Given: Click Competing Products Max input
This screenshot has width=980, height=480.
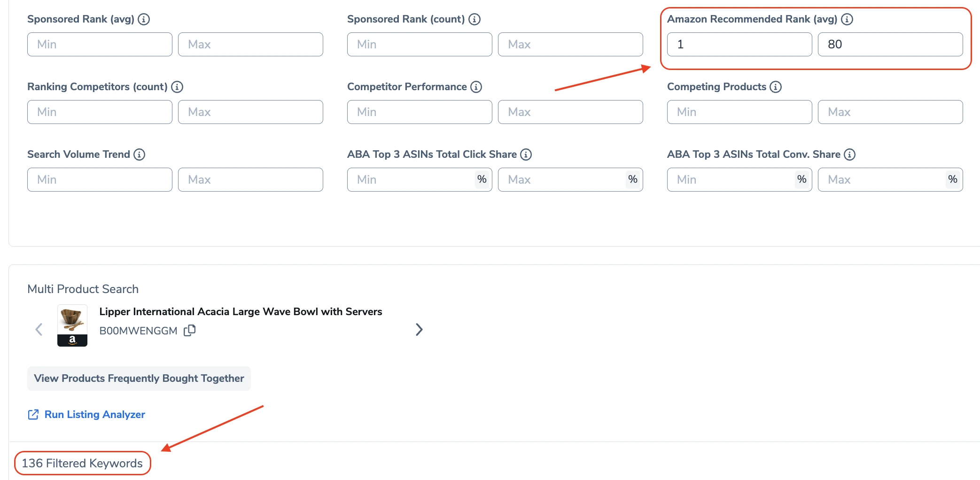Looking at the screenshot, I should [x=890, y=112].
